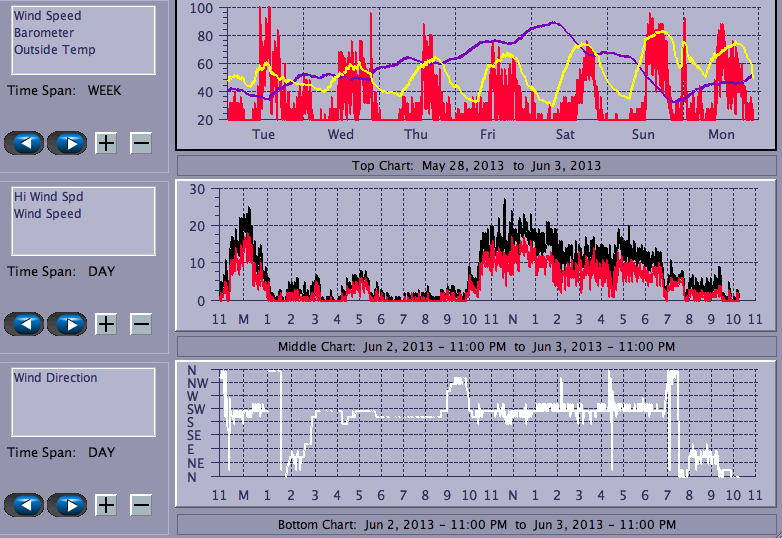Zoom in middle chart with plus button

point(106,324)
